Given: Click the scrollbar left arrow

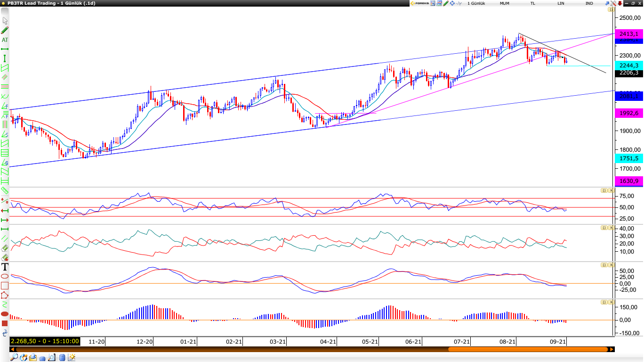Looking at the screenshot, I should click(x=12, y=349).
